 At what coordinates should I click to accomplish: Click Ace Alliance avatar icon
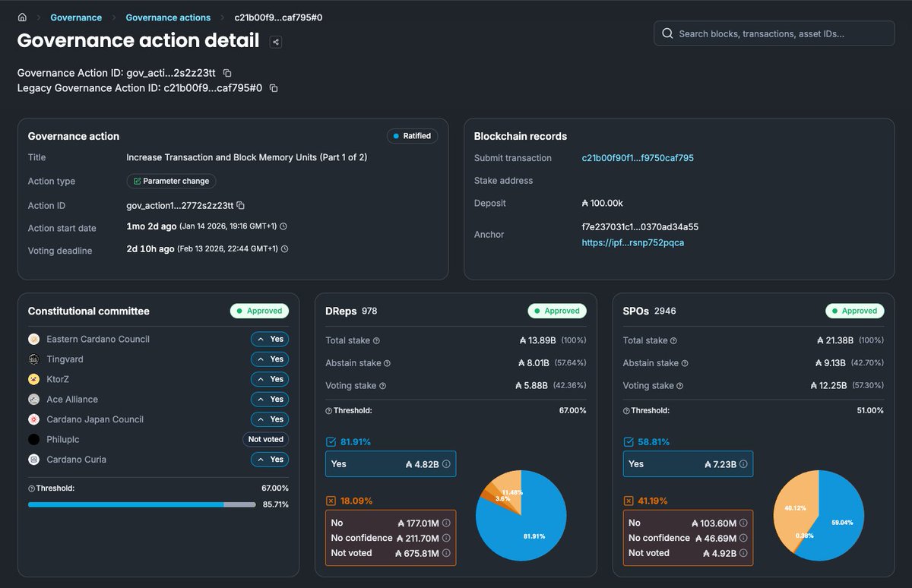(33, 399)
